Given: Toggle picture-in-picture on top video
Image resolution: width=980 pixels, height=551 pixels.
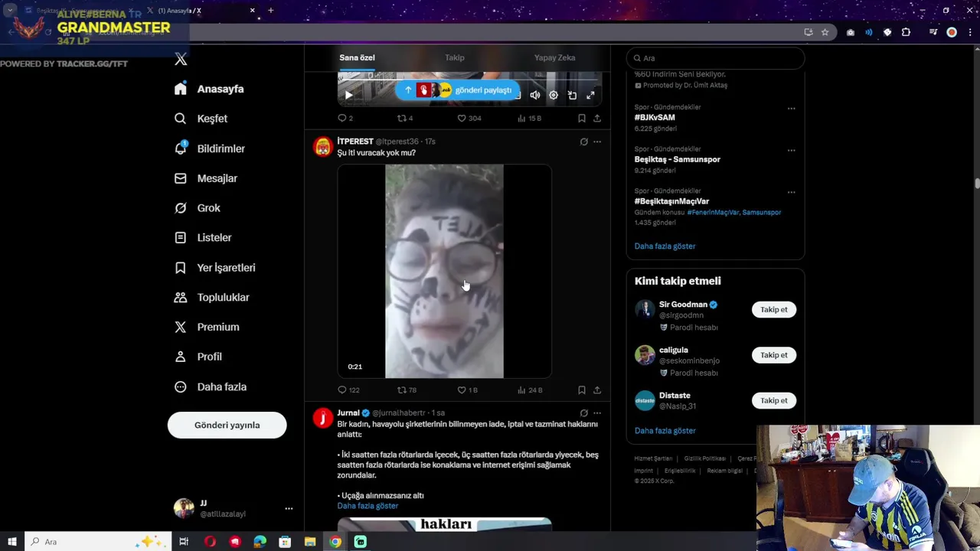Looking at the screenshot, I should 572,95.
